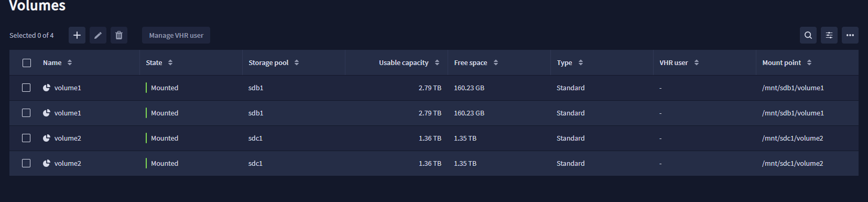The height and width of the screenshot is (202, 868).
Task: Sort by VHR user column arrows
Action: pyautogui.click(x=697, y=62)
